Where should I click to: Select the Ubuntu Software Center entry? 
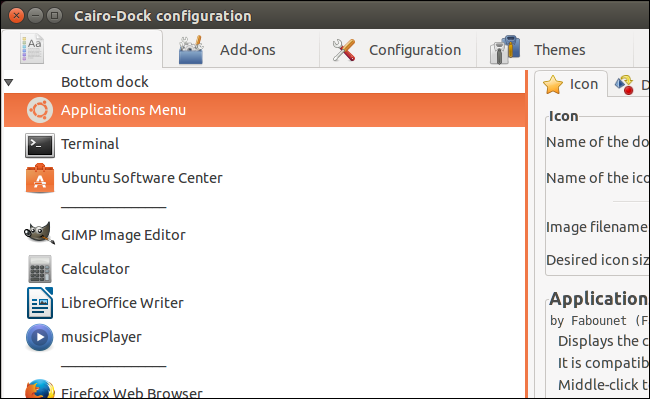(264, 178)
